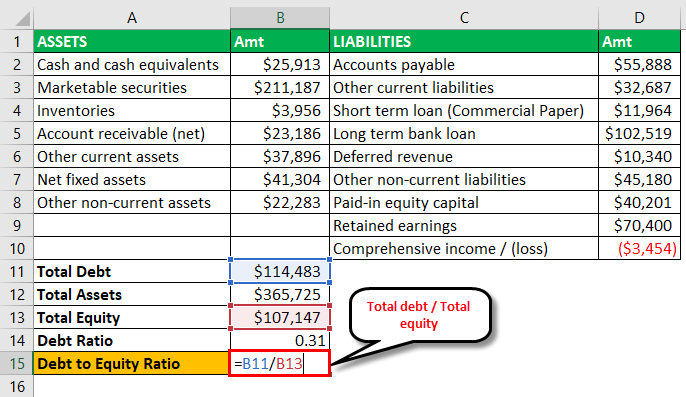This screenshot has width=686, height=397.
Task: Select the Short term loan (Commercial Paper) cell
Action: point(464,111)
